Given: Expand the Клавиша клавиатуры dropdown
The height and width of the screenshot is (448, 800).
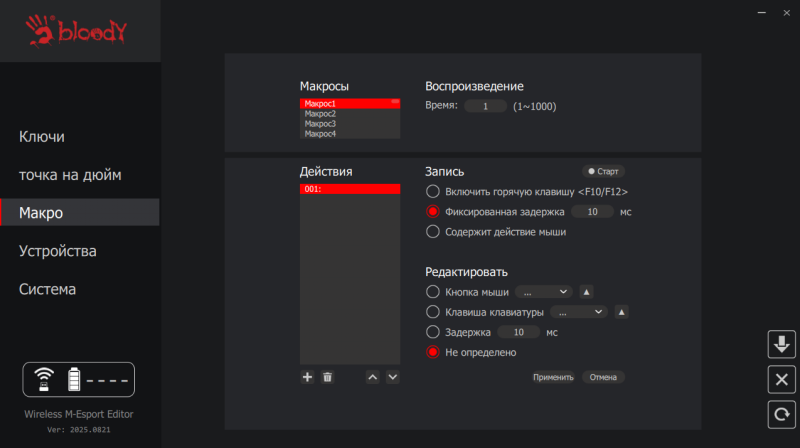Looking at the screenshot, I should click(579, 312).
